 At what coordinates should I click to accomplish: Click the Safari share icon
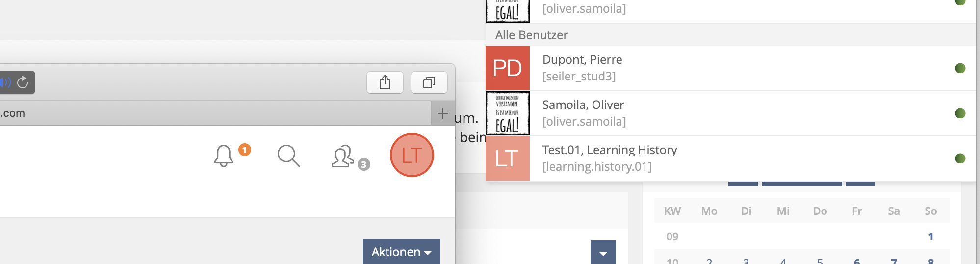(x=385, y=82)
